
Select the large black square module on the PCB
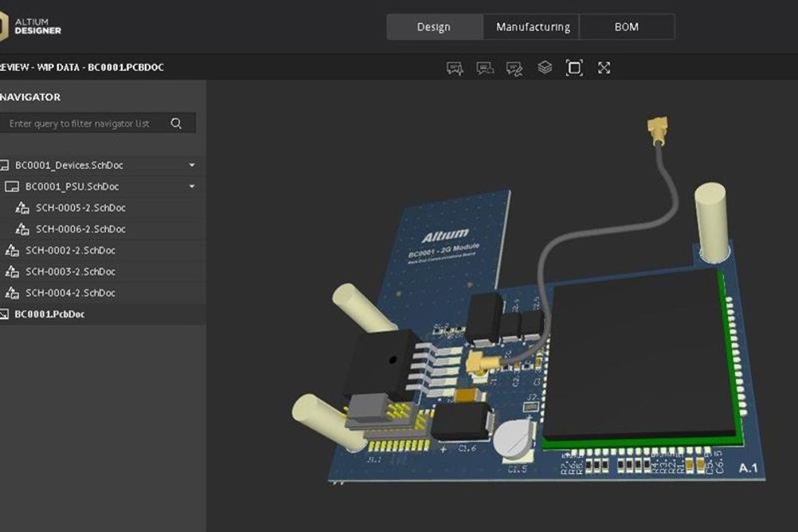point(640,356)
